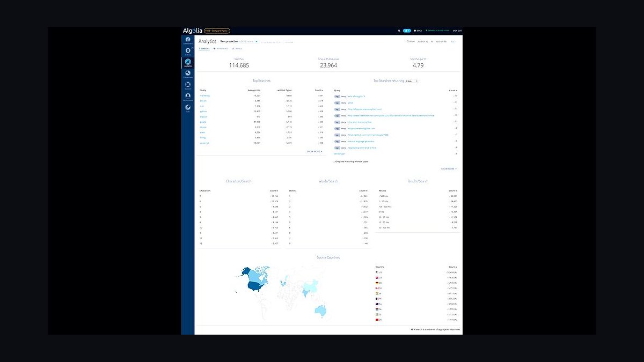Screen dimensions: 644x362
Task: Sort country table by Count
Action: [452, 267]
